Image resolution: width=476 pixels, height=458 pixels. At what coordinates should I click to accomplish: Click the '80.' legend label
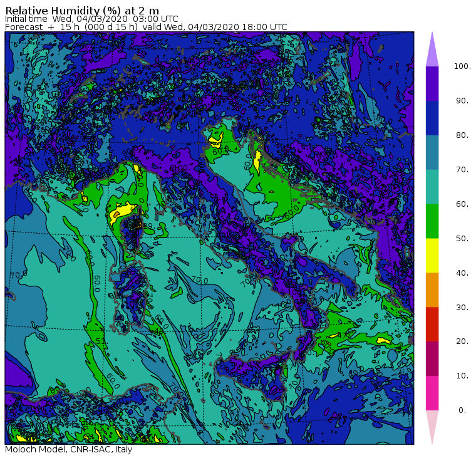click(x=462, y=135)
